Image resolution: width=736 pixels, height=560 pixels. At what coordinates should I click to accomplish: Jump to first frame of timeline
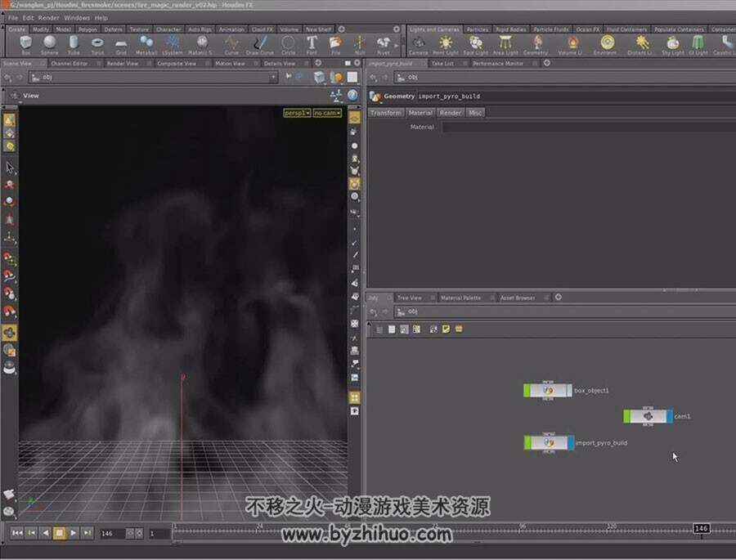[17, 533]
